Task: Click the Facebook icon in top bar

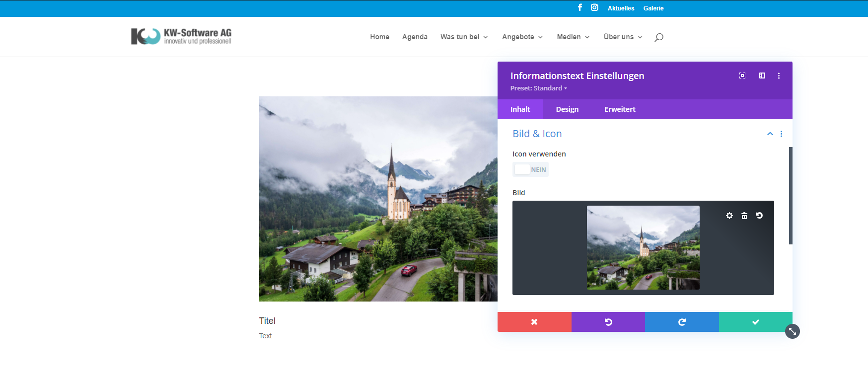Action: 579,7
